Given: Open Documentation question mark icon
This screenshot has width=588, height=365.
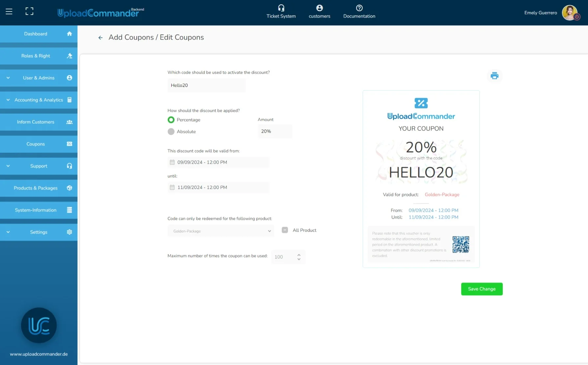Looking at the screenshot, I should [359, 8].
